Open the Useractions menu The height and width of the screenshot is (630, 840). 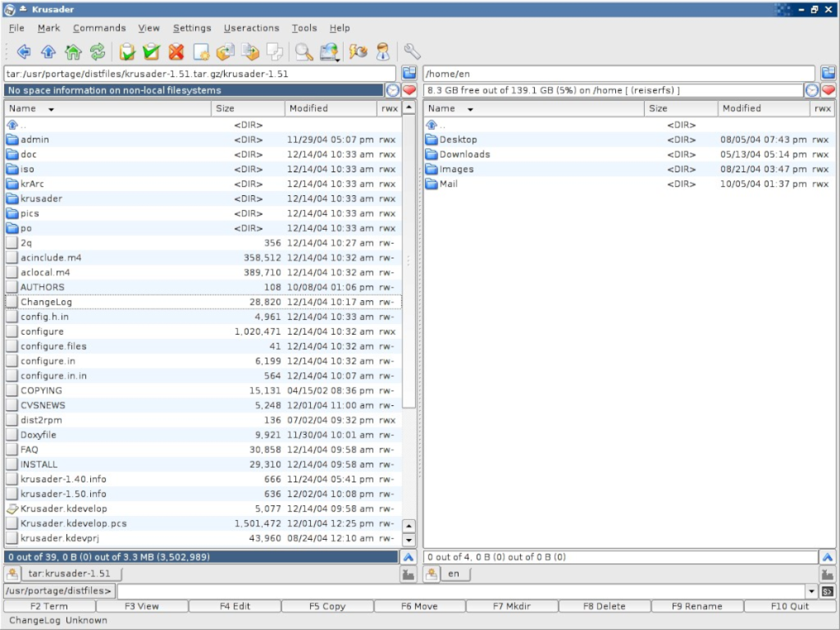tap(251, 27)
